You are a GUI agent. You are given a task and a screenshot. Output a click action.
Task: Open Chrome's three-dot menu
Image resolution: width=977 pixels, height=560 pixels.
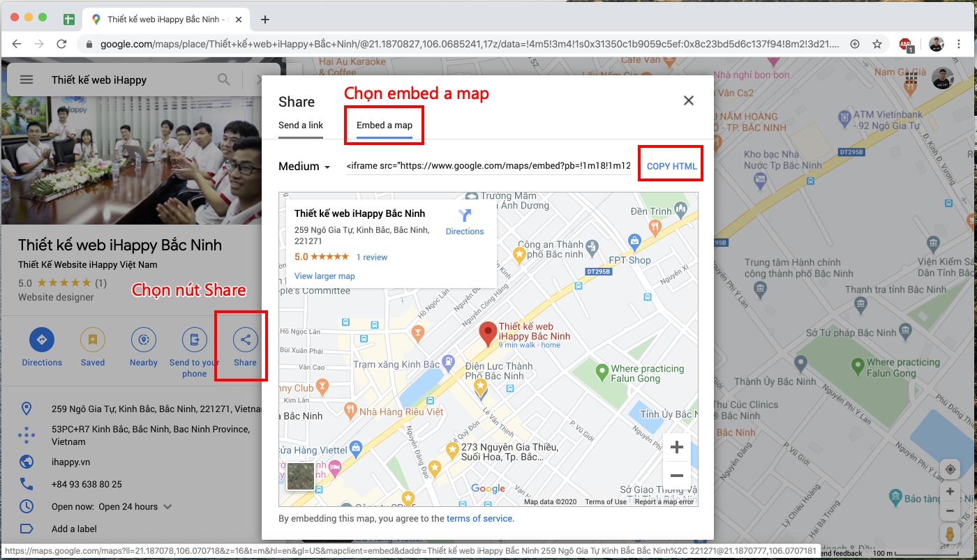(x=960, y=44)
